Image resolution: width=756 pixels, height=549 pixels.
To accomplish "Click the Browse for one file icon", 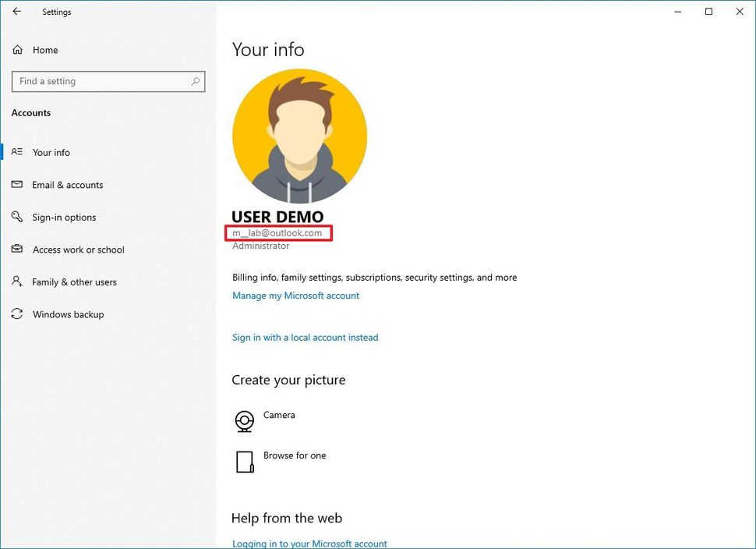I will point(245,462).
